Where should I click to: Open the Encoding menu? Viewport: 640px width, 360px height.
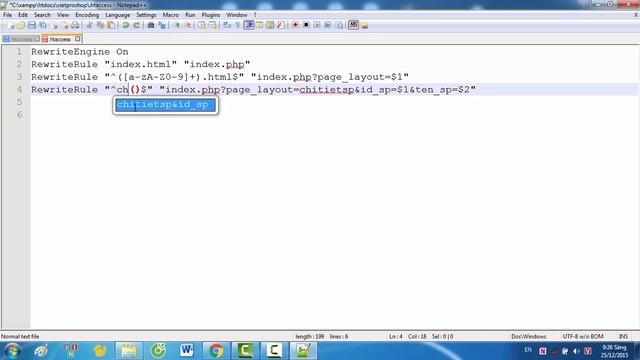pyautogui.click(x=87, y=15)
